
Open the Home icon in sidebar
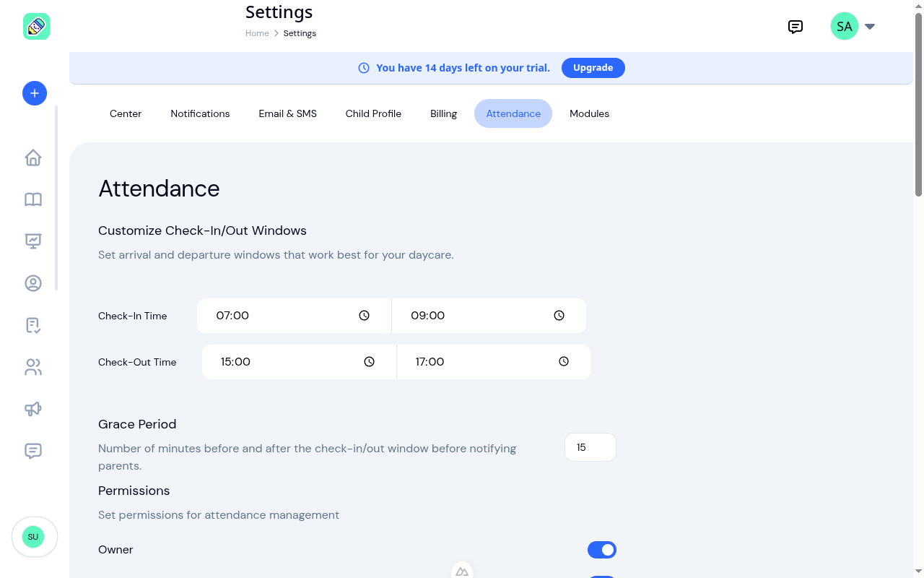33,158
